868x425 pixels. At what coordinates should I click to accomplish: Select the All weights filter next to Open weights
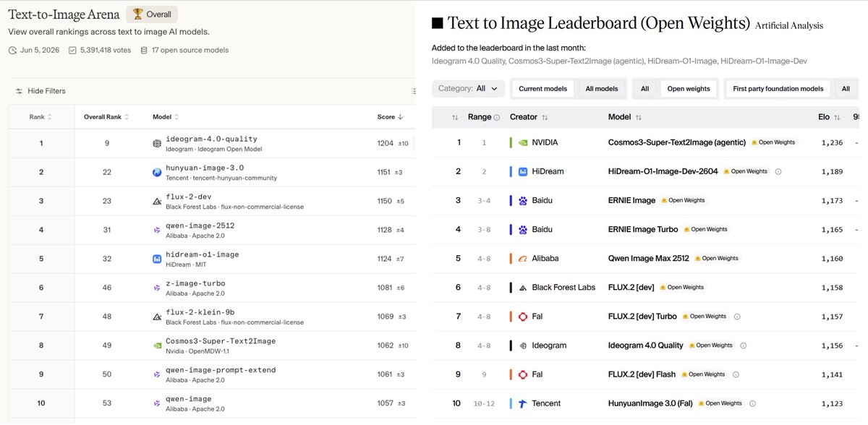[644, 89]
